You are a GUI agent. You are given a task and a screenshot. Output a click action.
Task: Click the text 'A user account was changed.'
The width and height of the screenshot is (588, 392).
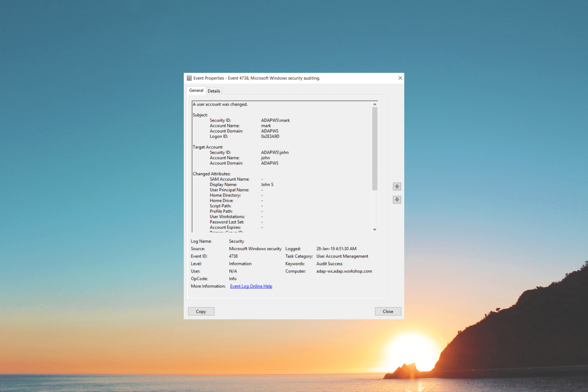(x=220, y=104)
